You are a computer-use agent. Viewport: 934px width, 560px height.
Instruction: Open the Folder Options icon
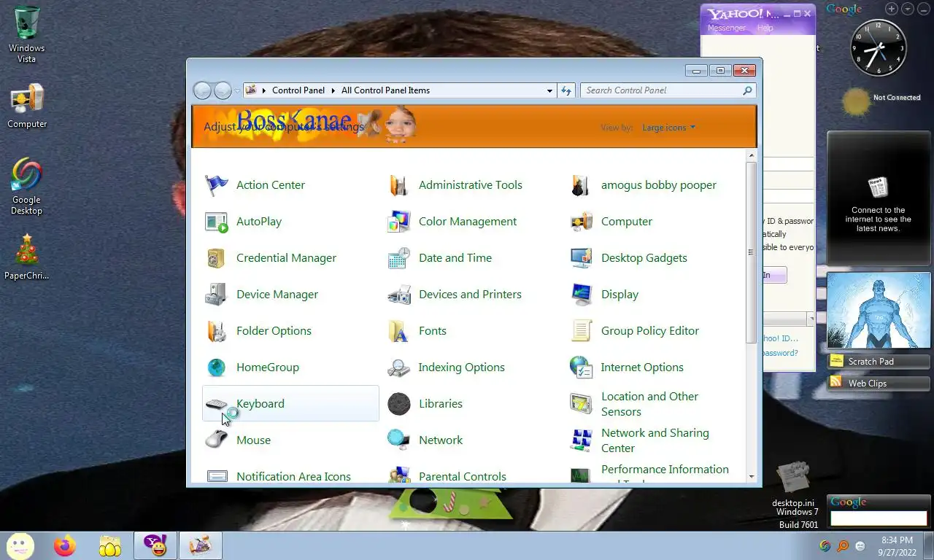(x=216, y=331)
